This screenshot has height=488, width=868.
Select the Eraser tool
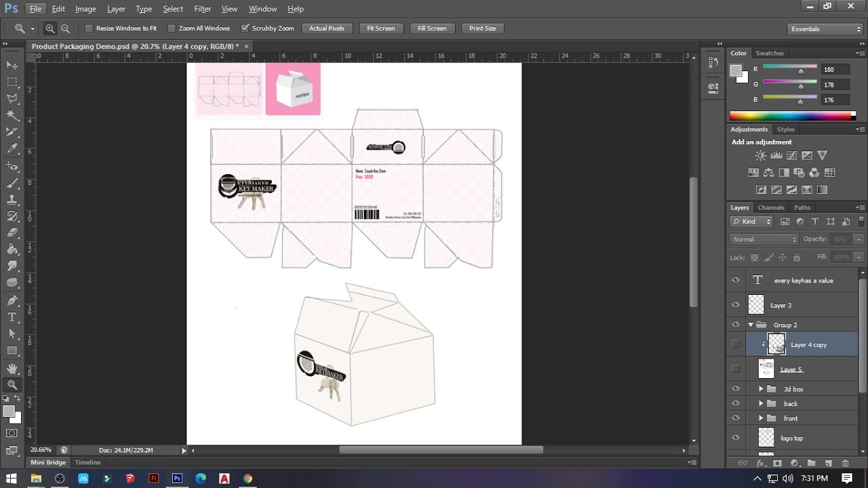(x=12, y=232)
